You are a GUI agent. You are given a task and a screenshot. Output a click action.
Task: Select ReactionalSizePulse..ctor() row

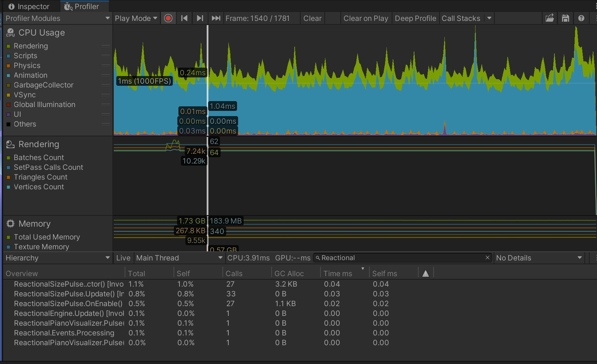pyautogui.click(x=300, y=284)
